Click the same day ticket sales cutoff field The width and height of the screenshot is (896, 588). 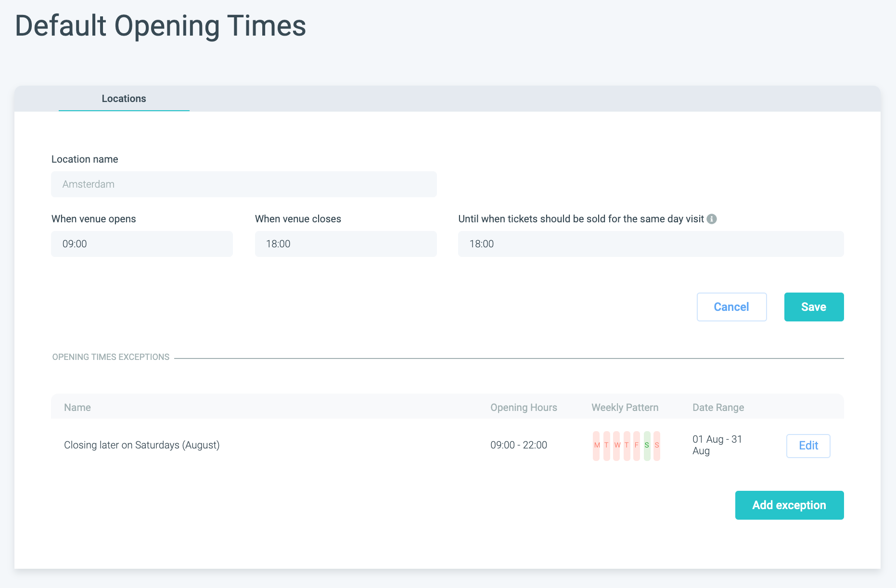click(x=651, y=244)
